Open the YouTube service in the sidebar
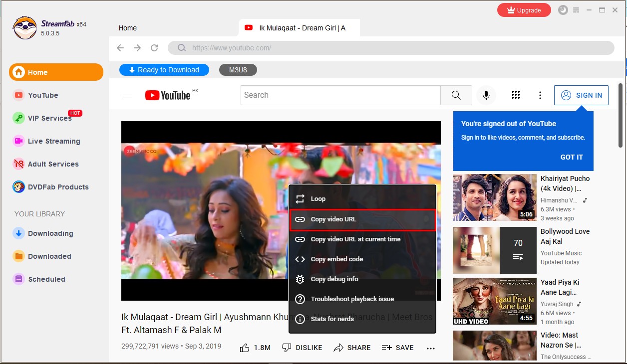 (x=36, y=95)
